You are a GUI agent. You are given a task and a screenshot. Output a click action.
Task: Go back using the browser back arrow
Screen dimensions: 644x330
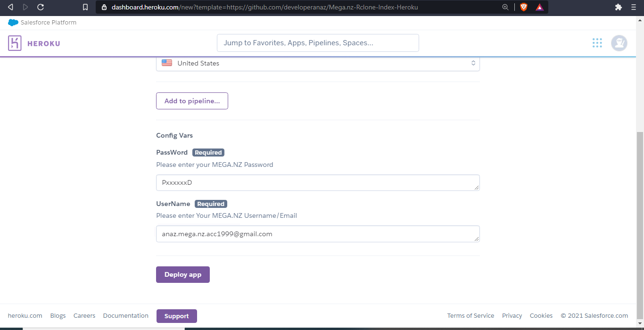10,7
